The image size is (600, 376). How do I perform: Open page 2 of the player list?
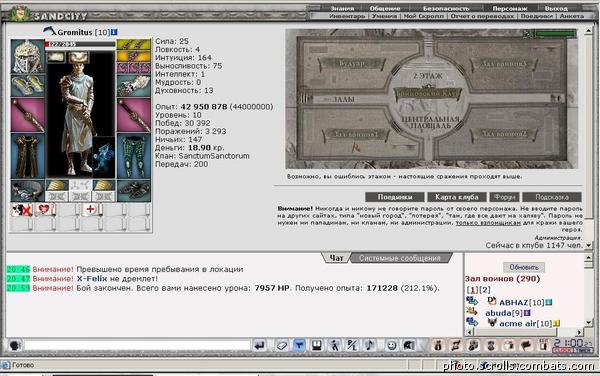pos(484,290)
